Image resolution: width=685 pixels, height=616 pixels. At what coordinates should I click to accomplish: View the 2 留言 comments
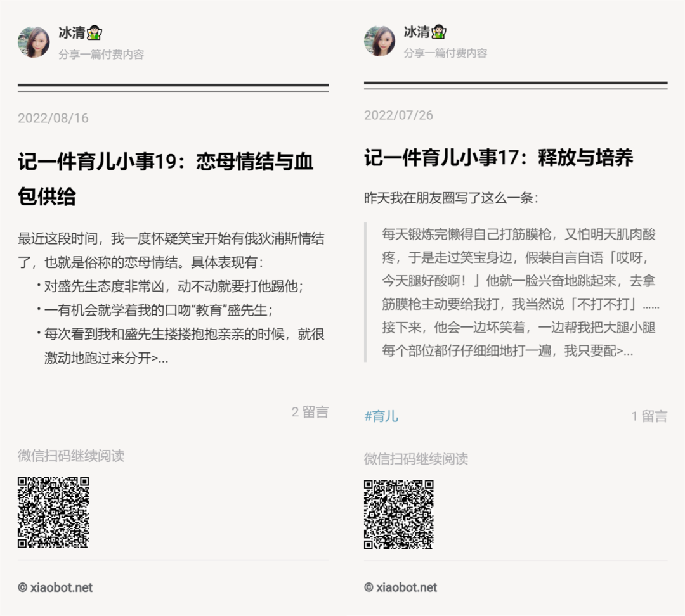(310, 412)
